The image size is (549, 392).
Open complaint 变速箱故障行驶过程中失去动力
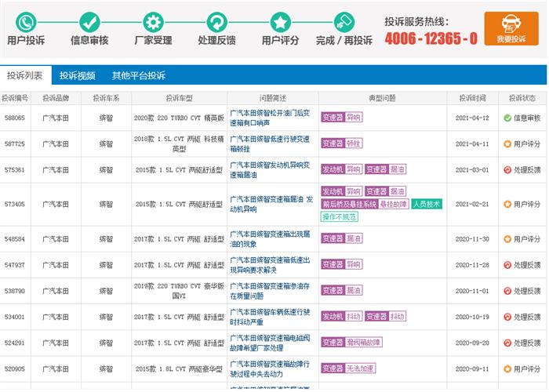[270, 368]
